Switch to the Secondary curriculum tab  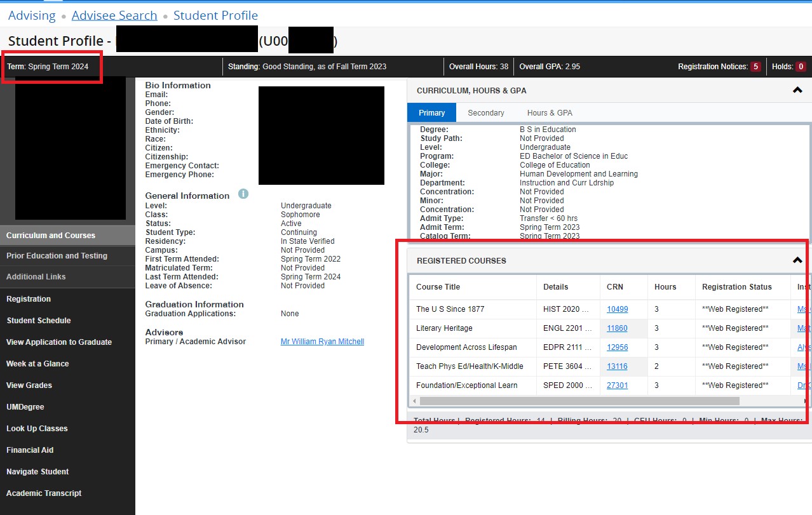click(x=485, y=112)
